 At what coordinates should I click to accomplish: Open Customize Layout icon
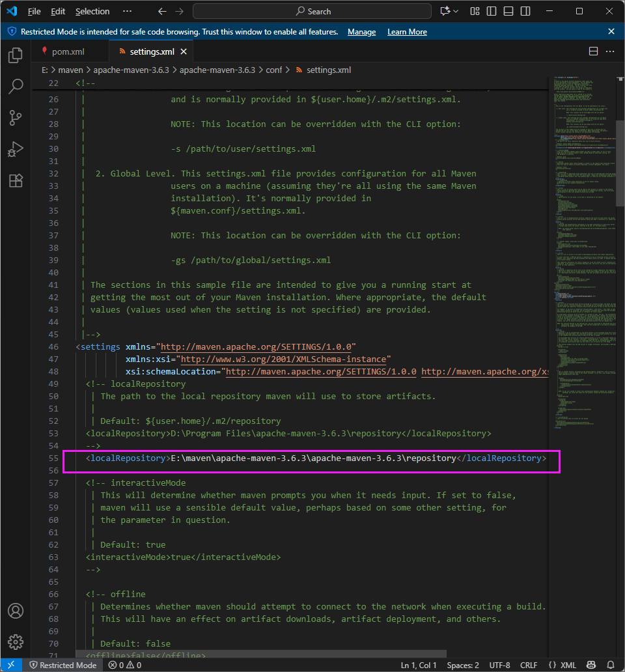point(475,11)
